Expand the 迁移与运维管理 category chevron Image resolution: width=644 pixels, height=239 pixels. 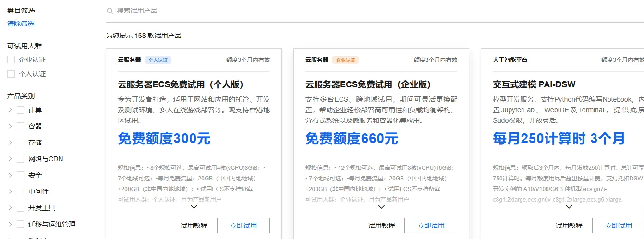click(10, 224)
